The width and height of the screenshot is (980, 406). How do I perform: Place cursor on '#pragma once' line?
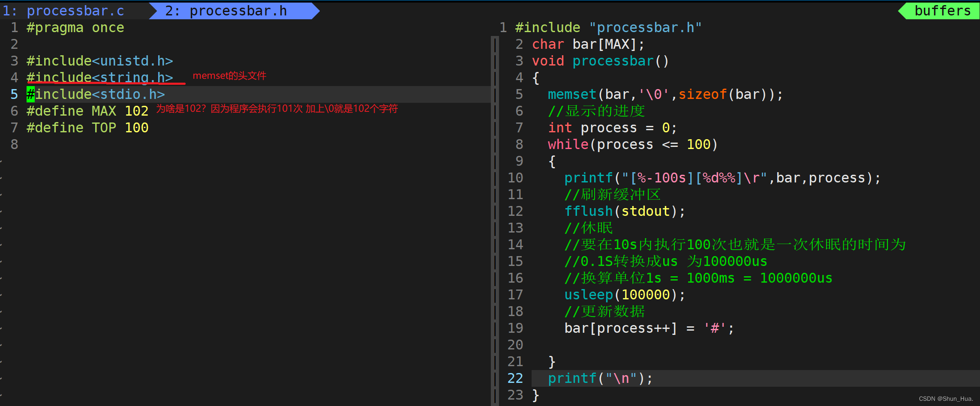[x=75, y=28]
